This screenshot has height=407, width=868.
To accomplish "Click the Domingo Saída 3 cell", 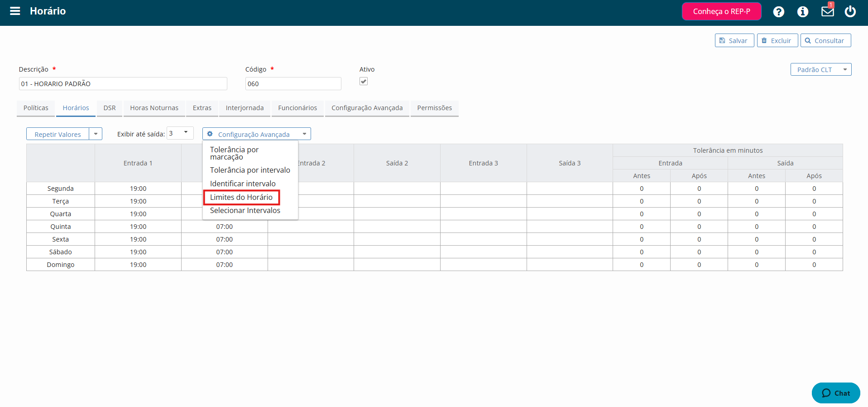I will click(x=570, y=265).
